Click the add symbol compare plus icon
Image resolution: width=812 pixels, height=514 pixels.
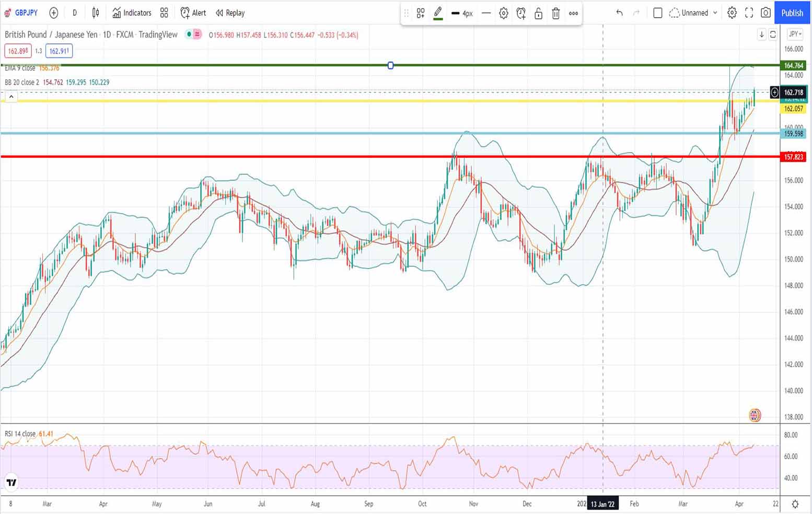pos(53,13)
